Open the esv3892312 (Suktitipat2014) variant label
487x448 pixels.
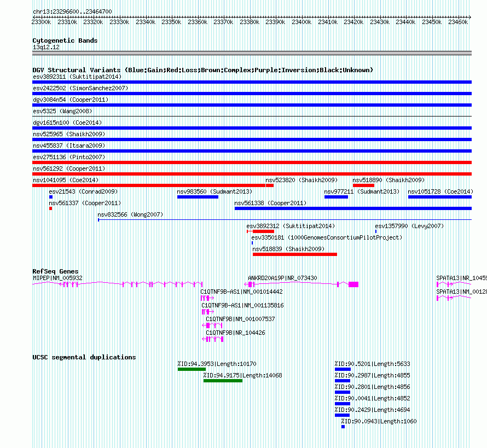coord(291,226)
